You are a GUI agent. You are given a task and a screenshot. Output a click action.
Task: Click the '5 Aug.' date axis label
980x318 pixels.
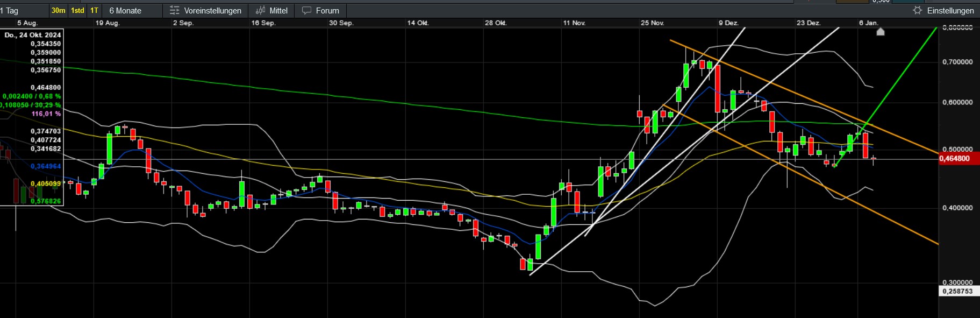click(x=27, y=23)
